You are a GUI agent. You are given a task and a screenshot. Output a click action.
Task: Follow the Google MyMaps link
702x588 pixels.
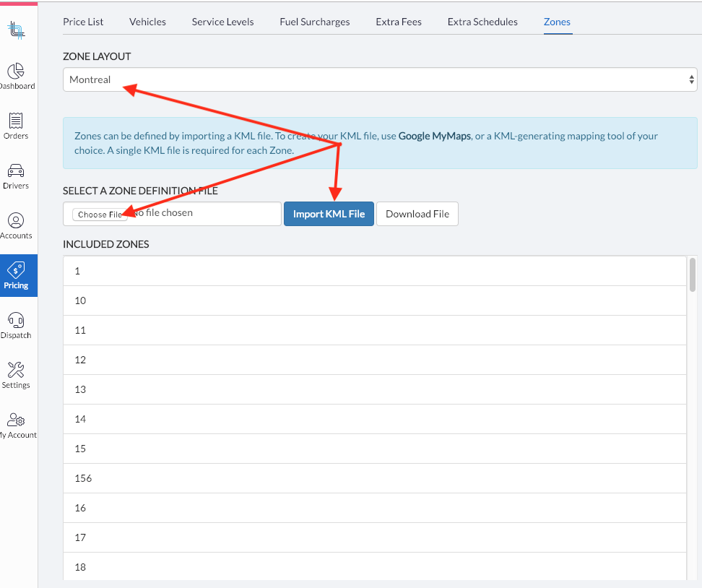(x=434, y=136)
